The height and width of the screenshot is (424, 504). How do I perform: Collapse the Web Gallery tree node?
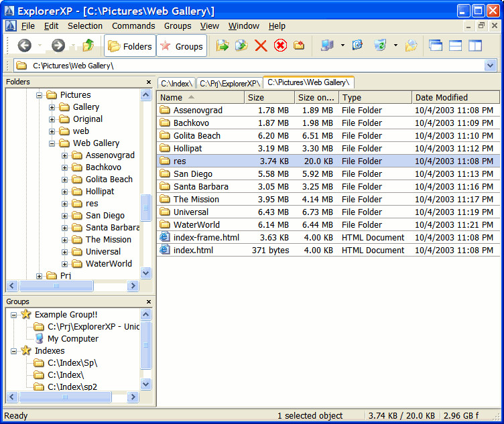coord(52,143)
